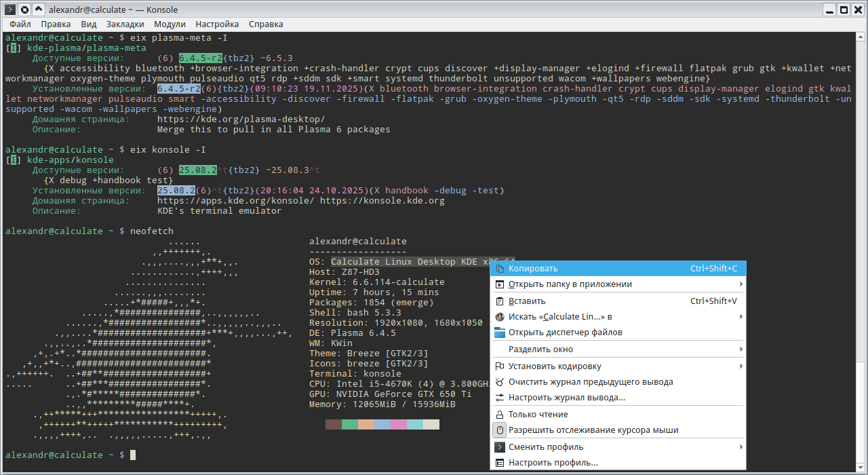868x475 pixels.
Task: Click the Искать «Calculate Lin...» в entry
Action: coord(560,317)
